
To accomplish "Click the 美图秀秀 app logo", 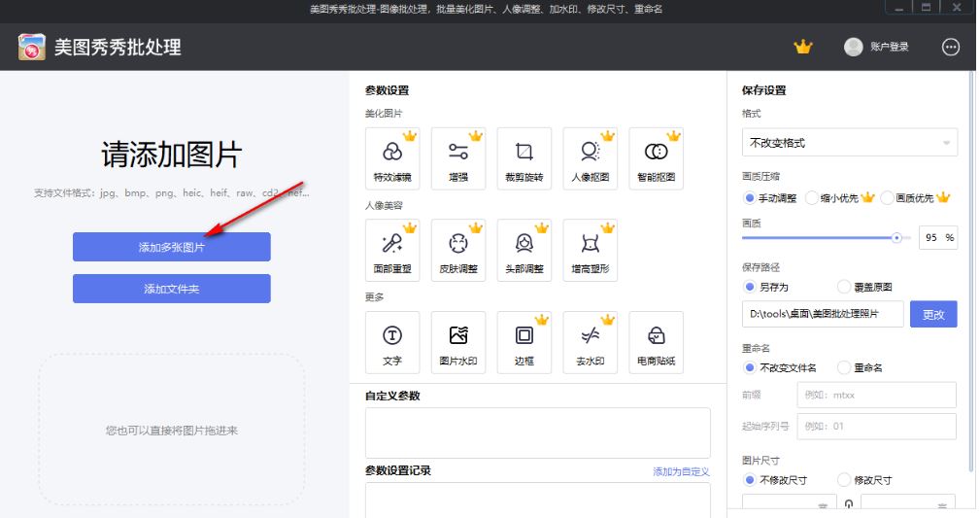I will click(x=31, y=47).
